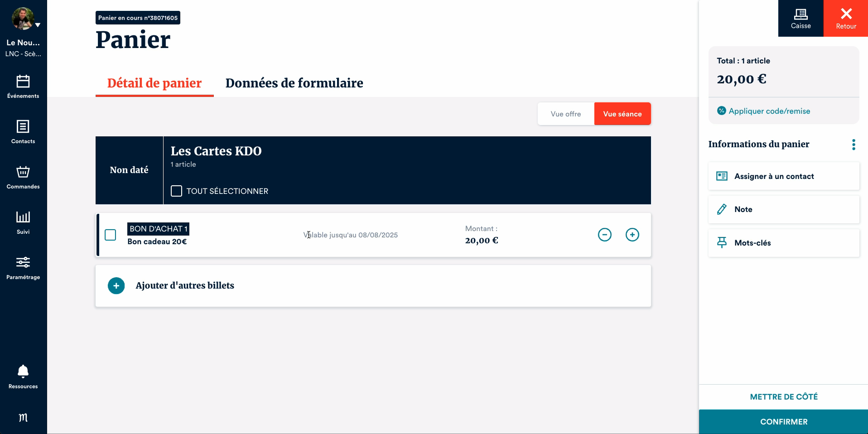The height and width of the screenshot is (434, 868).
Task: Check the TOUT SÉLECTIONNER checkbox
Action: (176, 191)
